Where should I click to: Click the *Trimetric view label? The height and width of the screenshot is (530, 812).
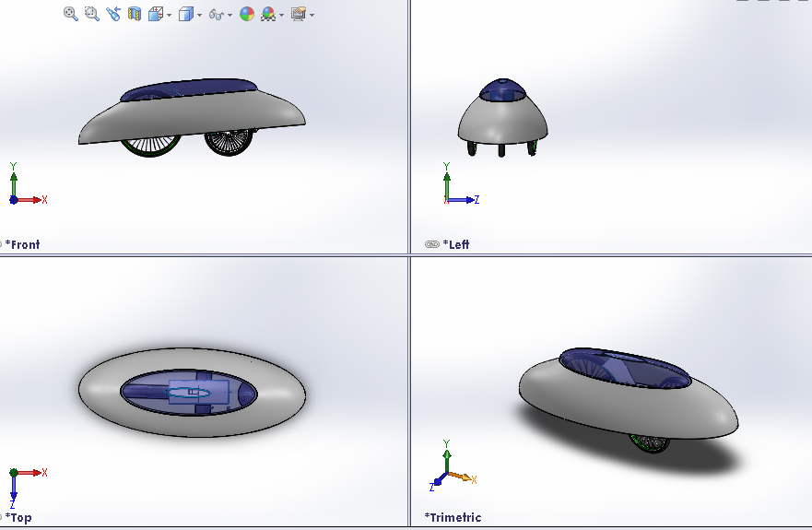453,518
